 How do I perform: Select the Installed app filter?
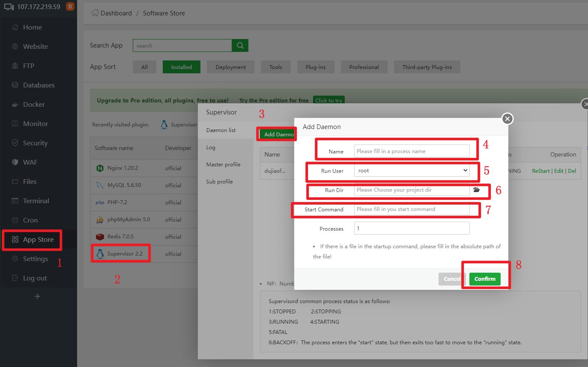click(x=182, y=67)
